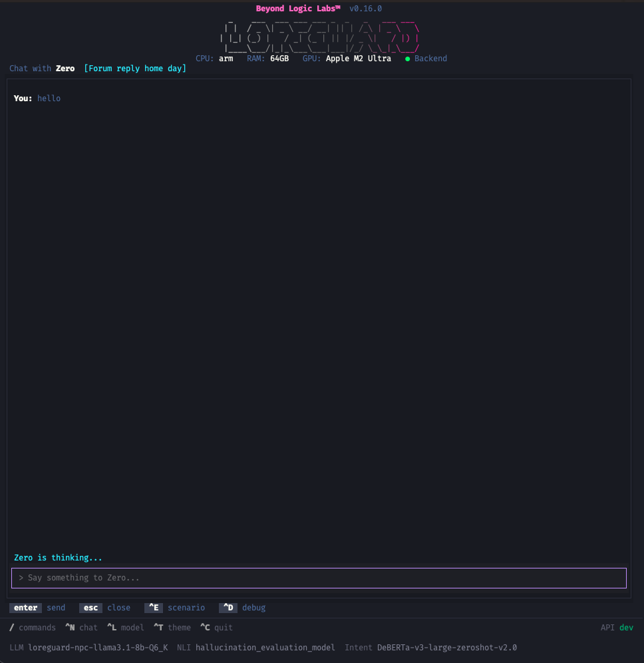The height and width of the screenshot is (663, 644).
Task: Click the 'send' label
Action: [56, 608]
